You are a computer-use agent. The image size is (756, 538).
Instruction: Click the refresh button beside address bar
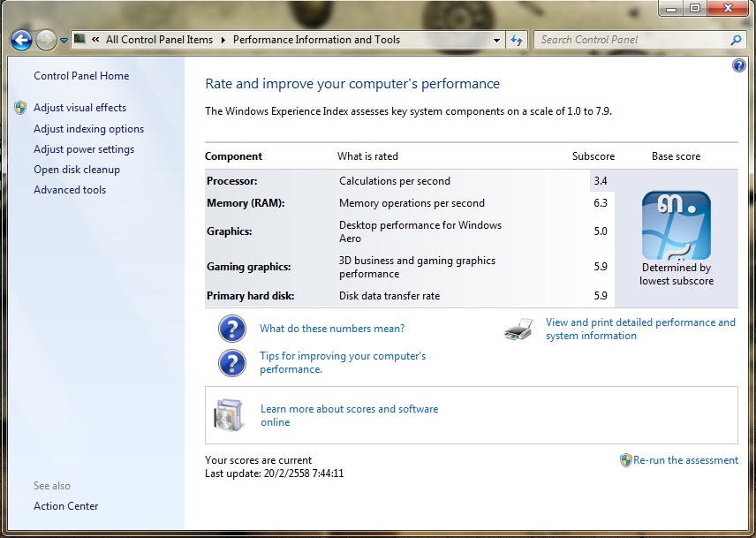tap(517, 40)
